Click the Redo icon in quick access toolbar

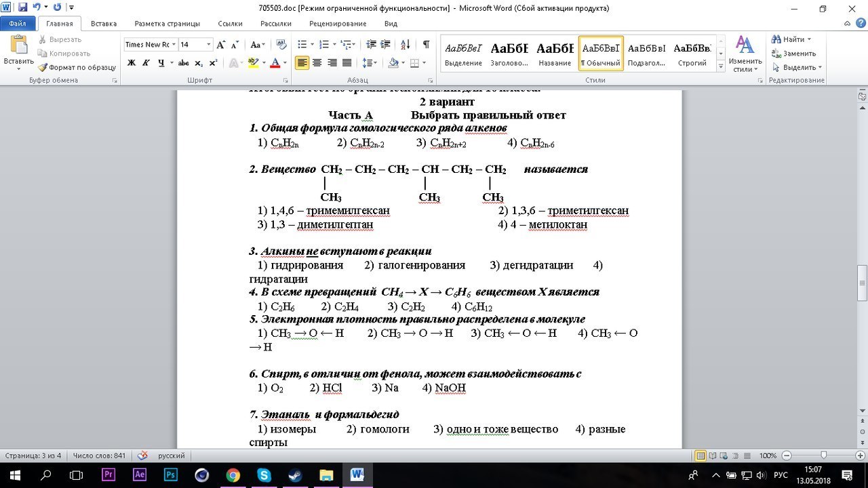click(56, 8)
